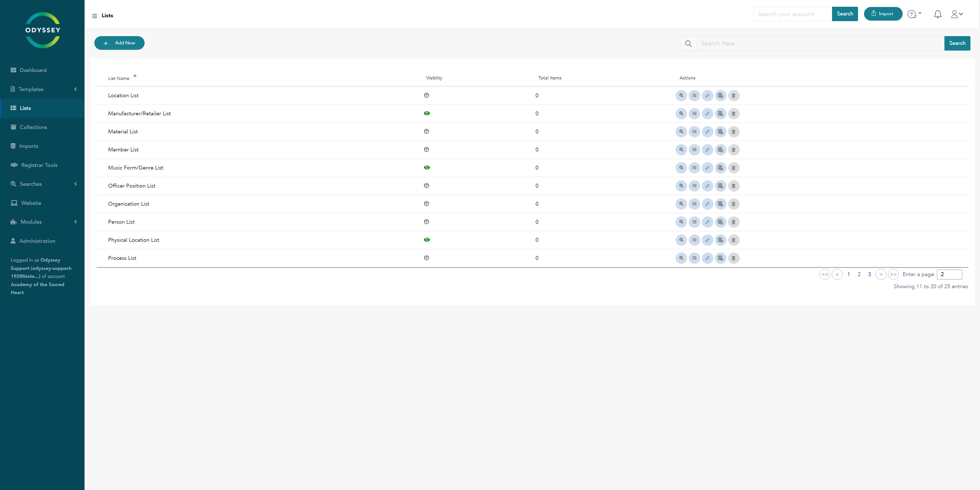Open the help question-mark dropdown
This screenshot has width=980, height=490.
click(914, 14)
